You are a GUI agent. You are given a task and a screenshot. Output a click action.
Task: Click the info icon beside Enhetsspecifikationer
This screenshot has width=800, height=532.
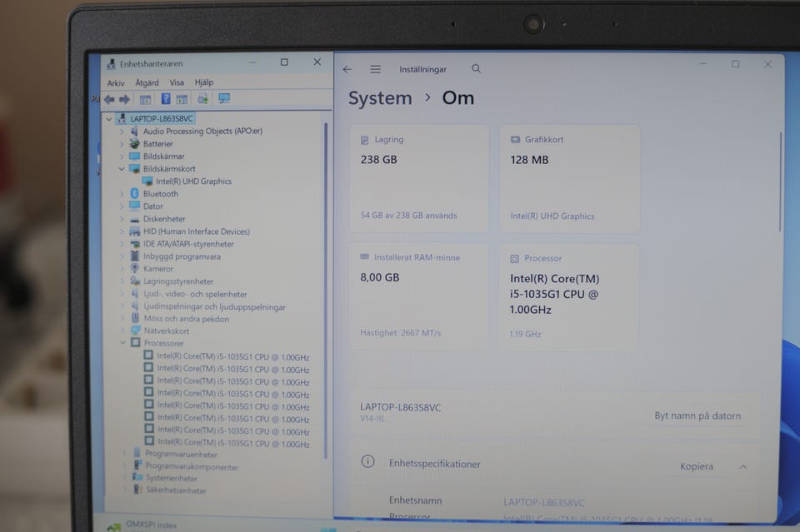point(367,462)
